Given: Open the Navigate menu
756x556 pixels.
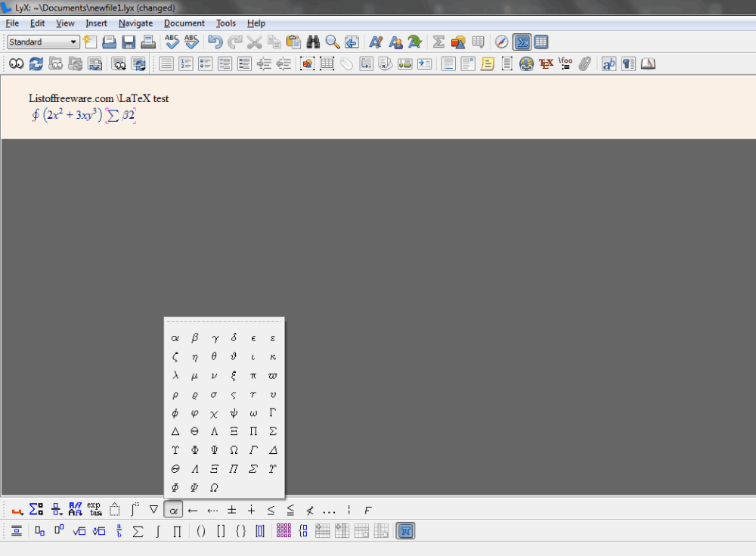Looking at the screenshot, I should [135, 23].
